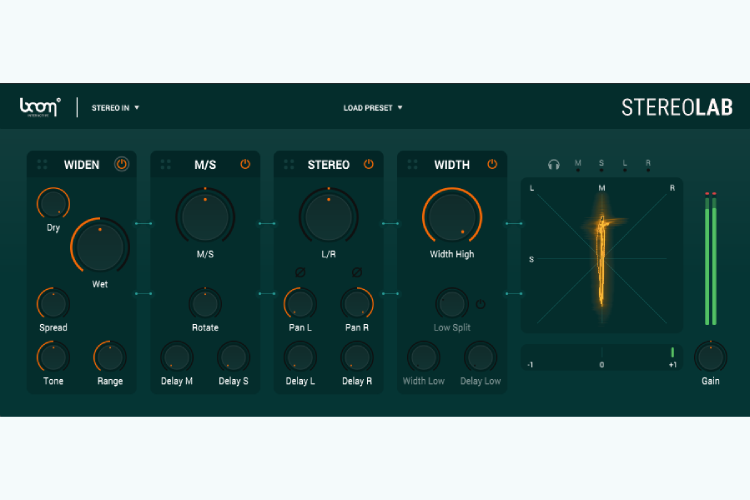Solo the R monitor channel
This screenshot has width=750, height=500.
tap(648, 165)
